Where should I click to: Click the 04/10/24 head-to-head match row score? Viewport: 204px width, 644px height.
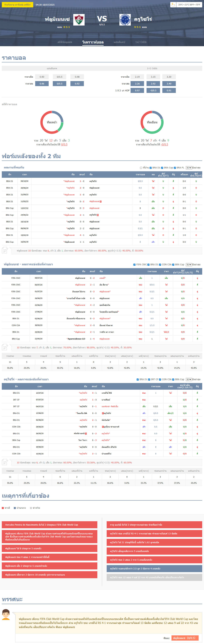pyautogui.click(x=82, y=181)
